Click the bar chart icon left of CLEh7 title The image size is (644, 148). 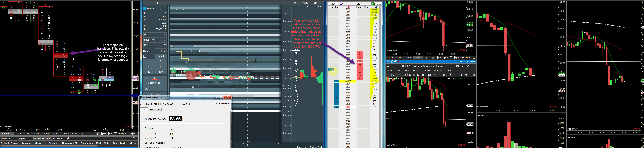pyautogui.click(x=388, y=66)
